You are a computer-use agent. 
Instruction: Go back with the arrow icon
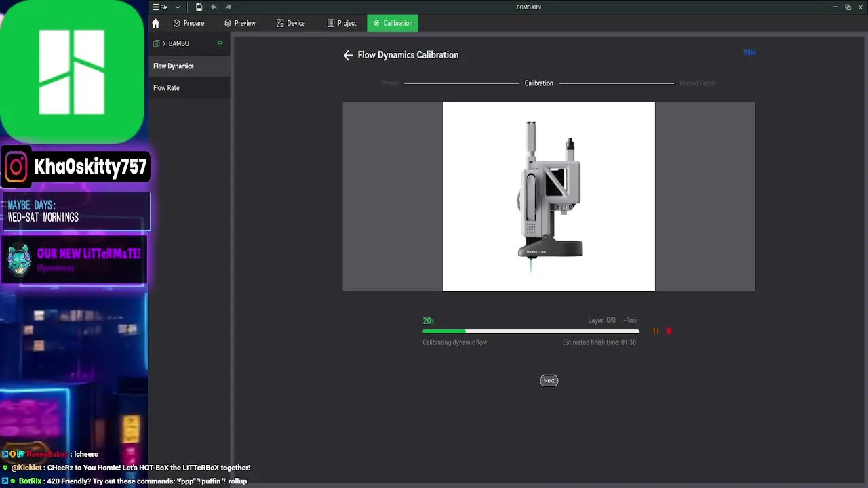pos(348,56)
